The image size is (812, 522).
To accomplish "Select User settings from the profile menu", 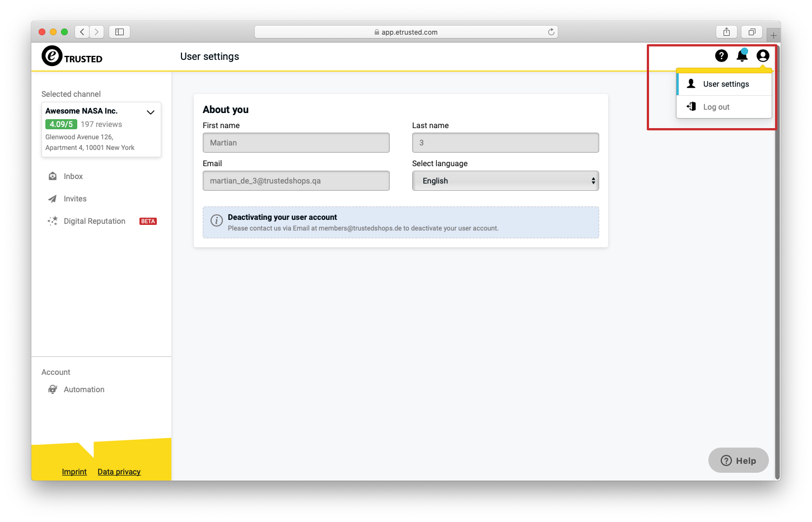I will point(724,84).
